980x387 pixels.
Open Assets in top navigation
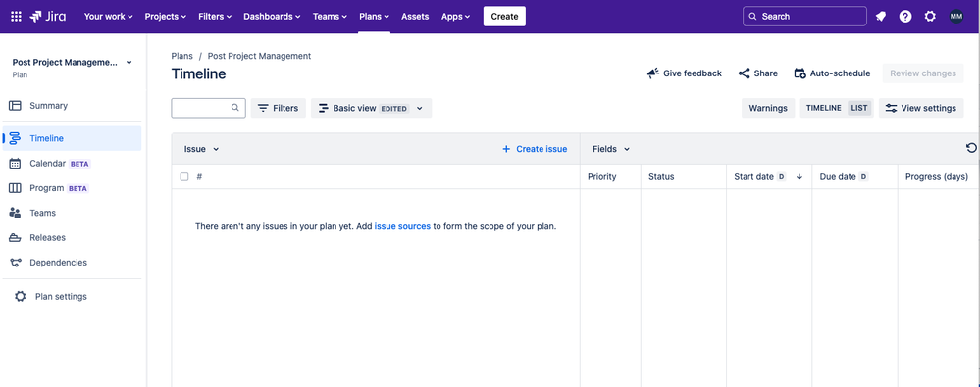(x=415, y=17)
